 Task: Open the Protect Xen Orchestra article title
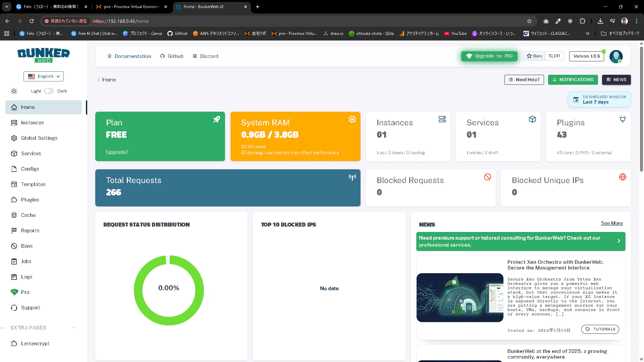555,265
